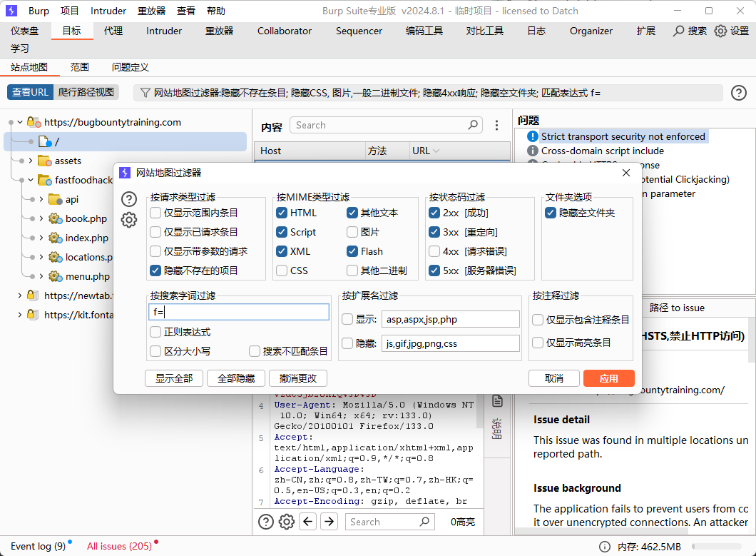Expand the https://newtab tree node
The image size is (756, 556).
(20, 295)
